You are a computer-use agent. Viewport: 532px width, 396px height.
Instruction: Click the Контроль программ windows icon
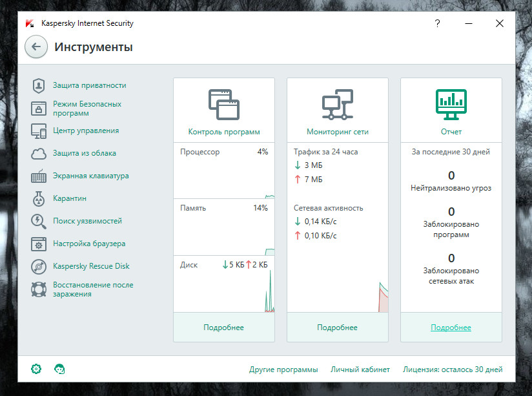coord(224,103)
